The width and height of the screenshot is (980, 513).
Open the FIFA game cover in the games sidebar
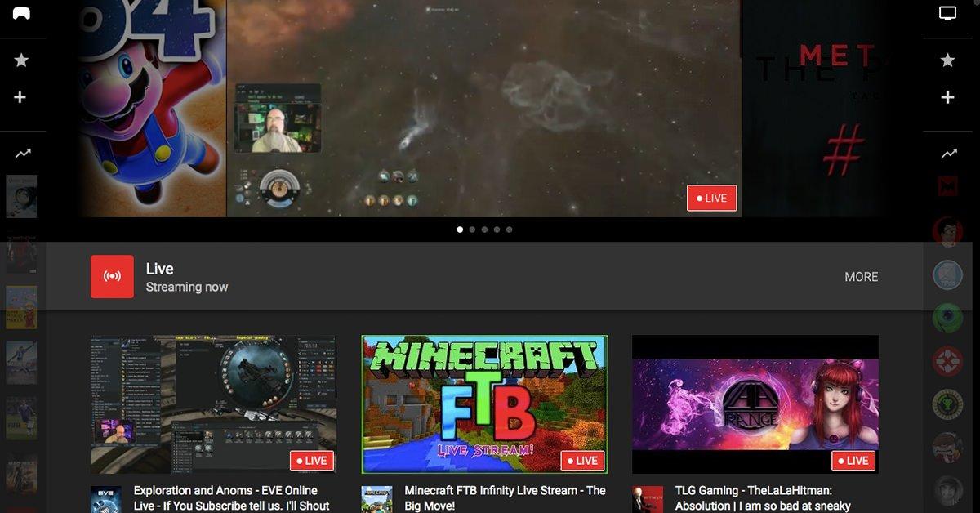pyautogui.click(x=21, y=417)
